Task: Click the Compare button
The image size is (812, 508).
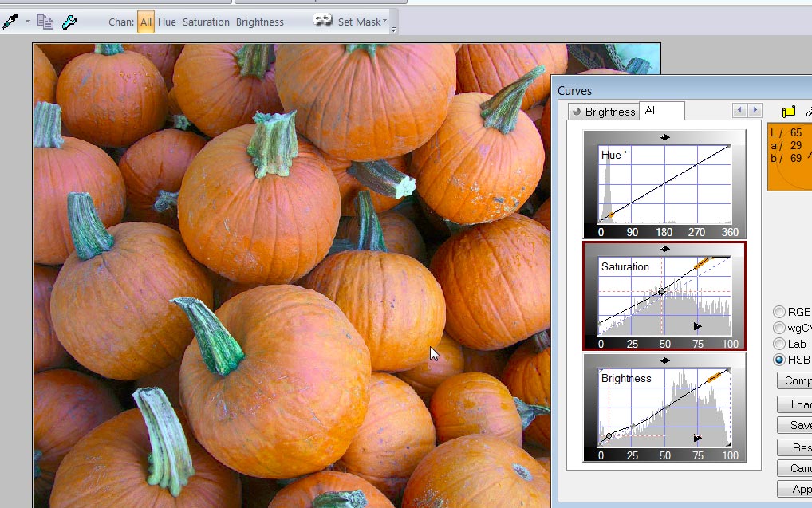Action: tap(794, 380)
